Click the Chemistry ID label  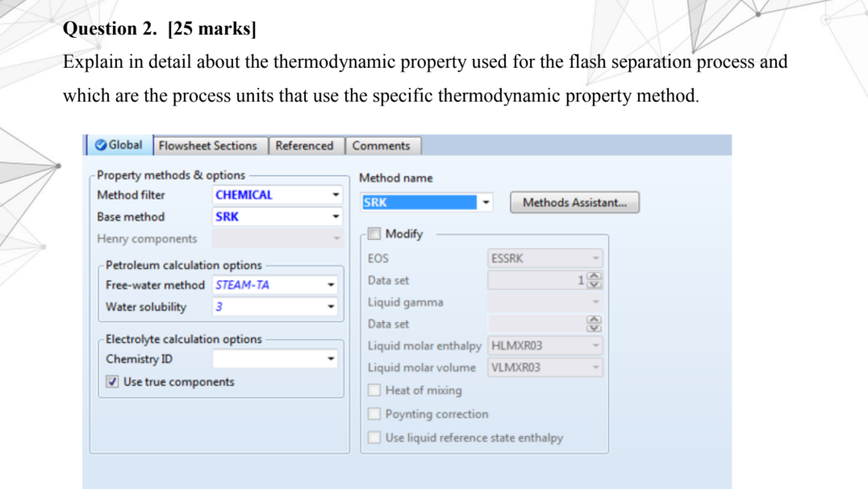coord(139,359)
